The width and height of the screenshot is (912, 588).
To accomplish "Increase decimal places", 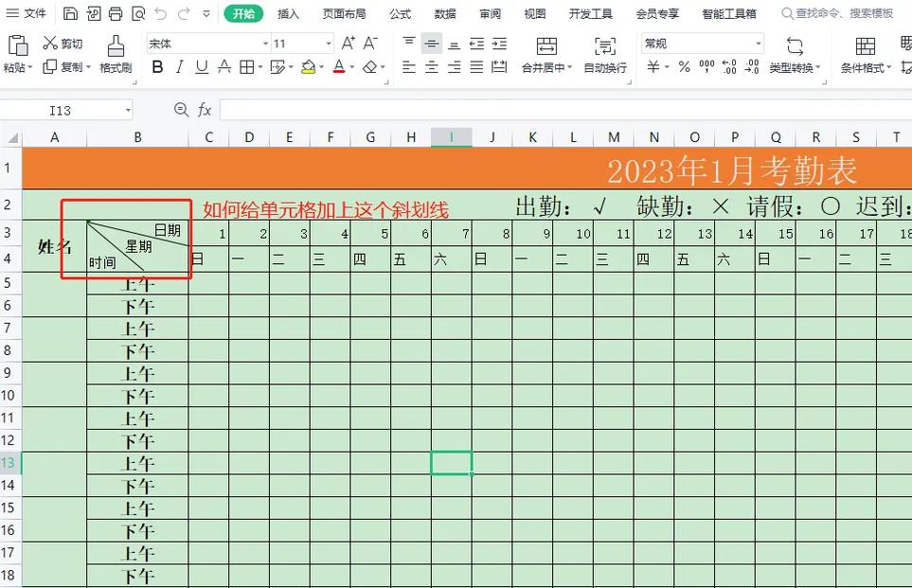I will (x=729, y=67).
